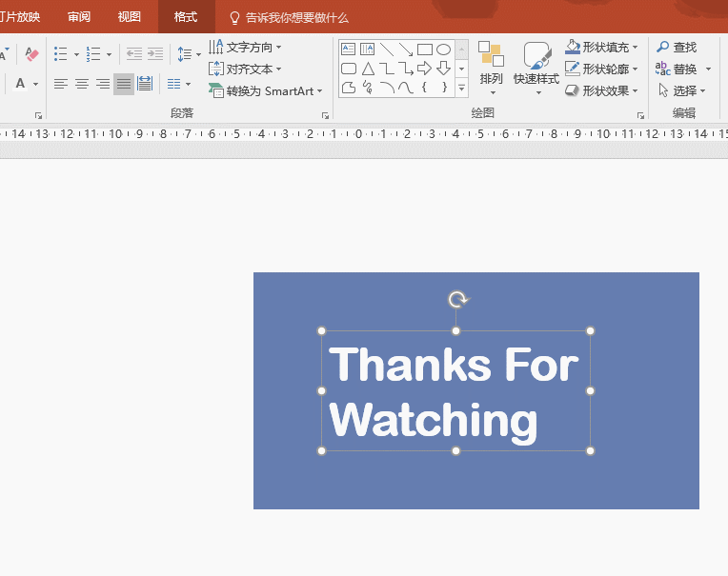Expand the shapes gallery more button
This screenshot has height=576, width=728.
(x=462, y=88)
